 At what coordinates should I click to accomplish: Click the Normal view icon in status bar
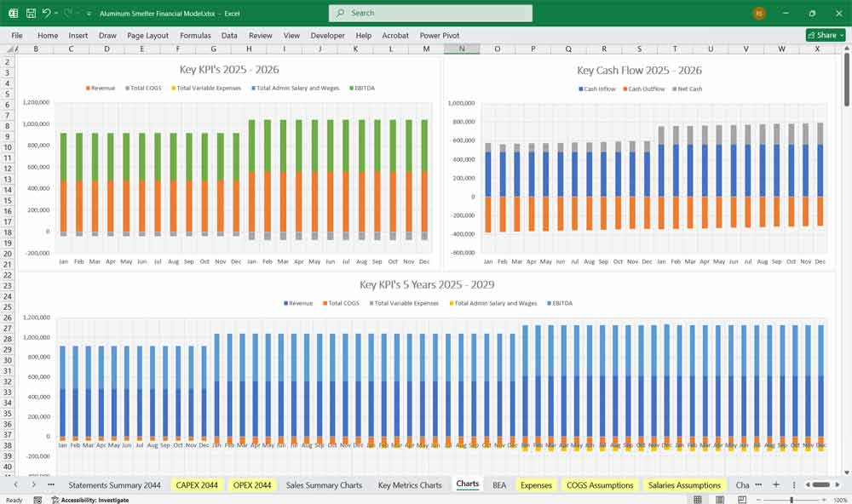[697, 500]
